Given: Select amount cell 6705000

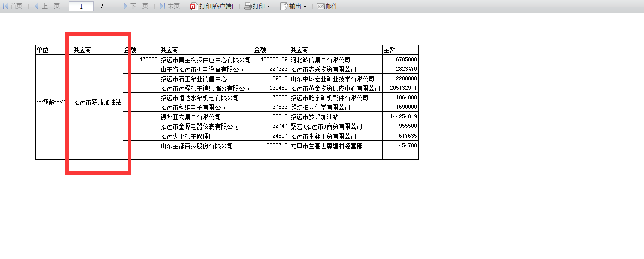Looking at the screenshot, I should click(x=400, y=59).
